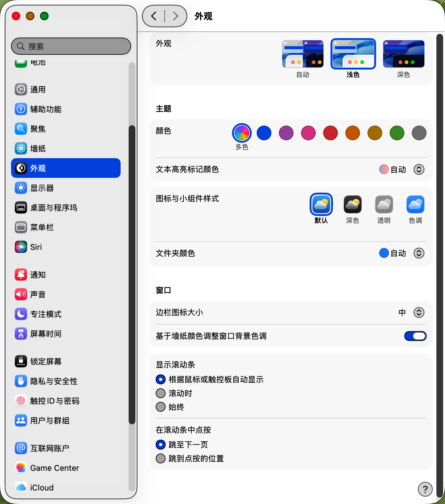Pick the purple accent color swatch
Screen dimensions: 445x504
tap(286, 133)
